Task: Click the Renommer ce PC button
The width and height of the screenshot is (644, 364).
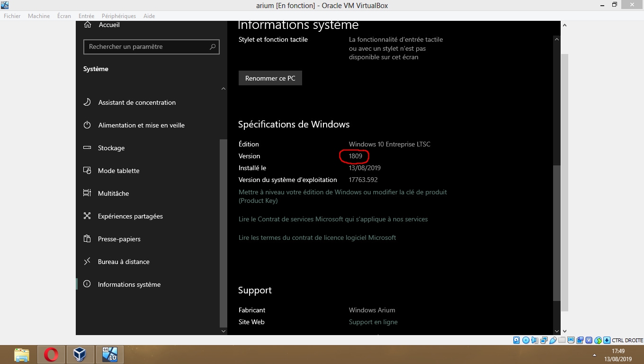Action: 270,78
